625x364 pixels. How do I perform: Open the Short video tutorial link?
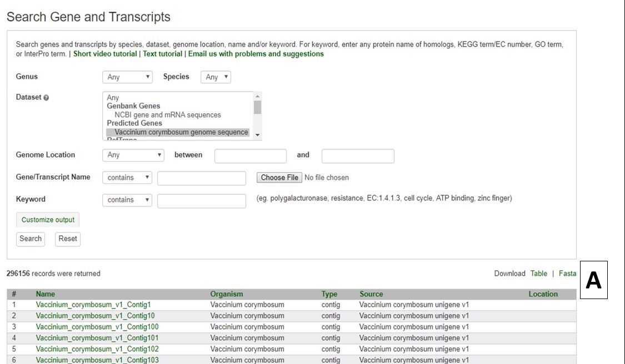pos(105,54)
